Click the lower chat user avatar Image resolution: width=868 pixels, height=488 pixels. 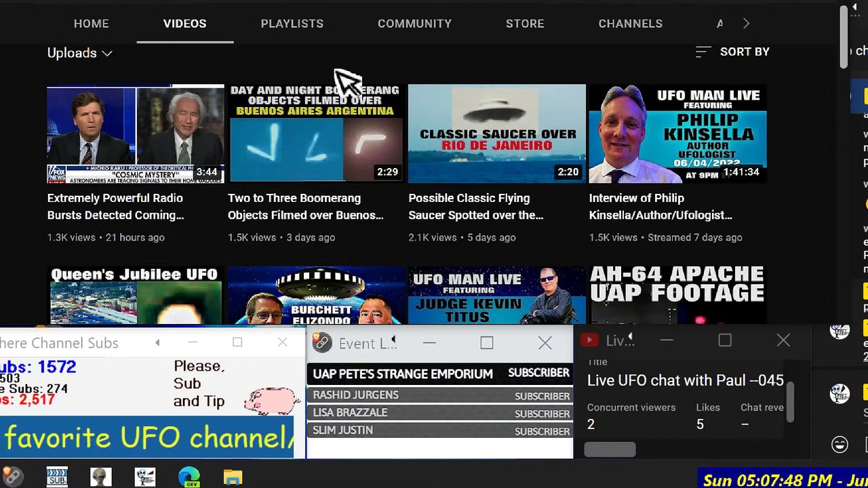840,394
